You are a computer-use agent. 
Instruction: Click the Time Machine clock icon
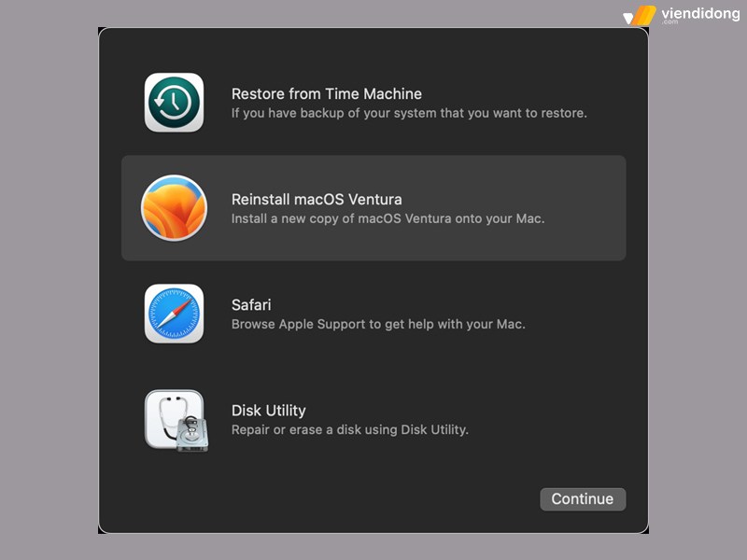pos(174,103)
